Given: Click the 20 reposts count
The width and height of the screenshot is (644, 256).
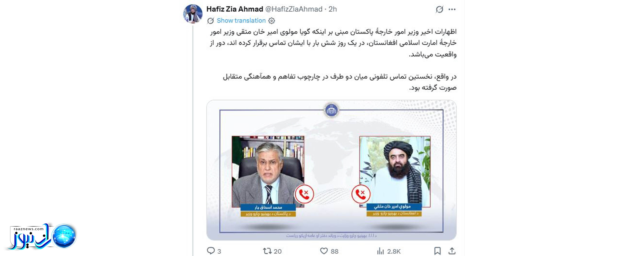Looking at the screenshot, I should pyautogui.click(x=277, y=251).
